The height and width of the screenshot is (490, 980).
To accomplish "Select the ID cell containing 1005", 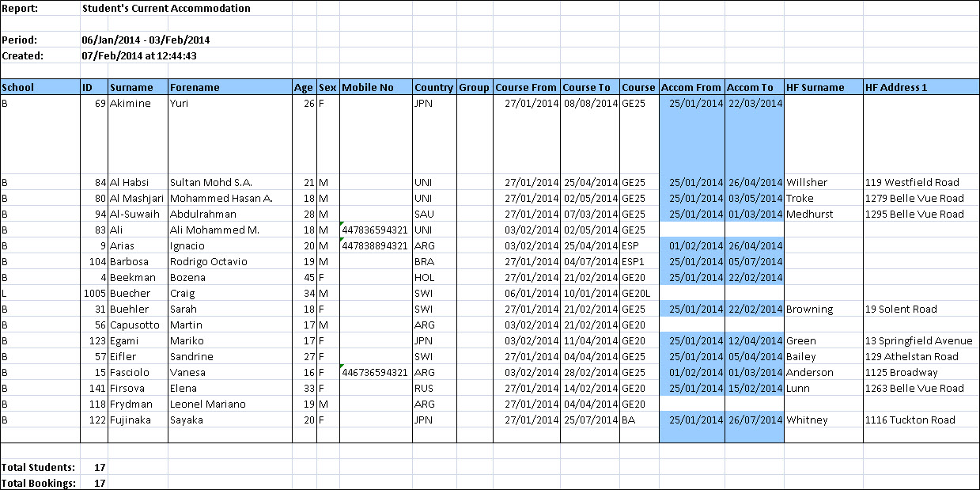I will pos(94,294).
